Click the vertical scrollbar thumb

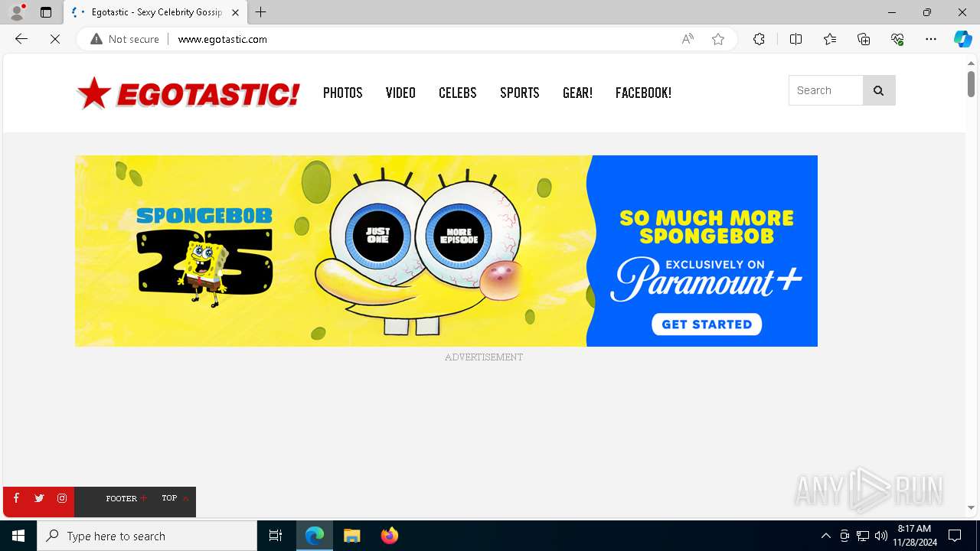(x=971, y=83)
